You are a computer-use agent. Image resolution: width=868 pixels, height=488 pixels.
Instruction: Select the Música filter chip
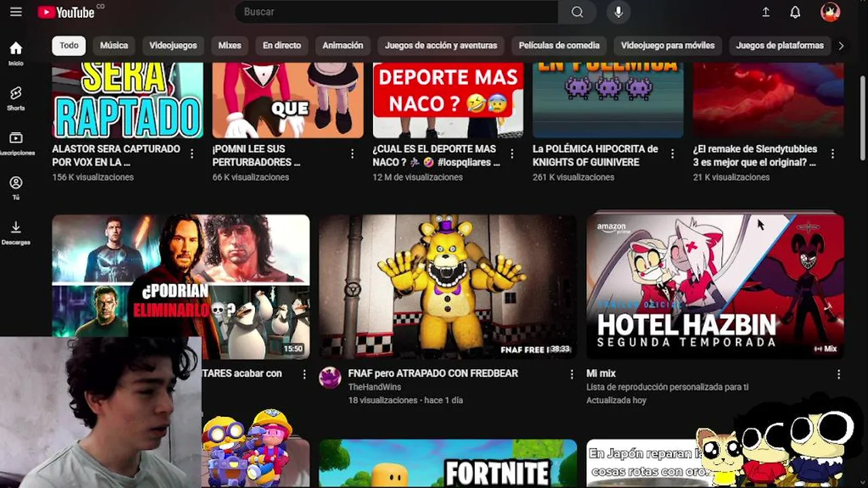[114, 45]
